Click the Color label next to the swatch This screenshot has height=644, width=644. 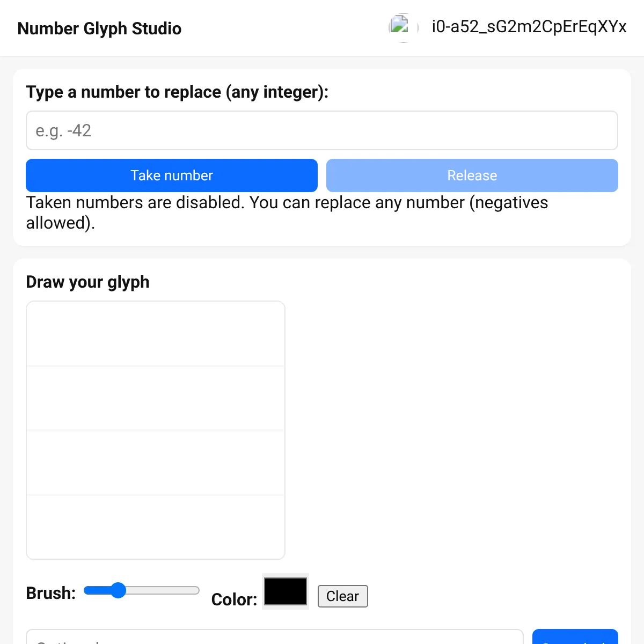click(235, 599)
